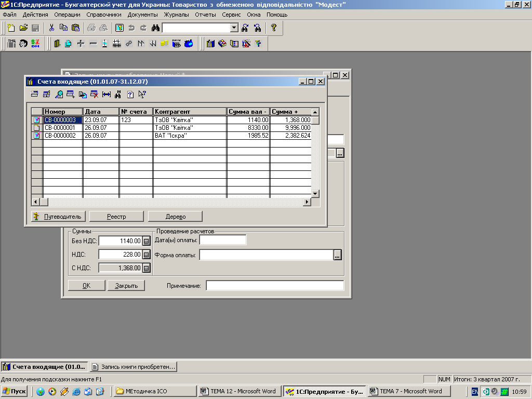The image size is (532, 399).
Task: Click the Дата column header
Action: (101, 112)
